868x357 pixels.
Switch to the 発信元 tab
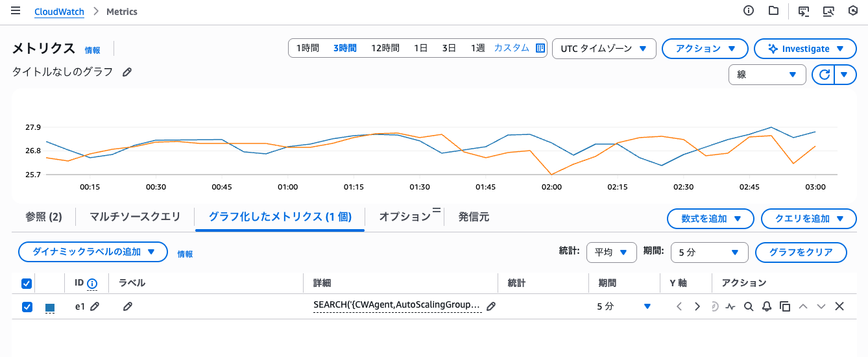(474, 217)
